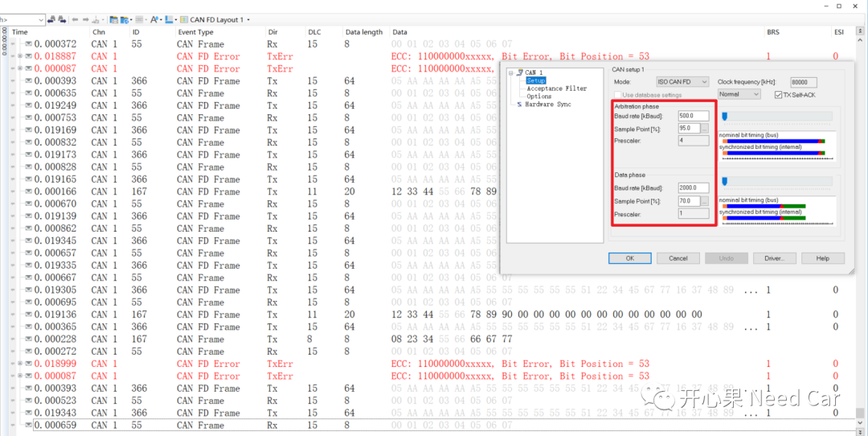Viewport: 868px width, 436px height.
Task: Click ellipsis button beside arbitration Sample Point
Action: [x=705, y=129]
